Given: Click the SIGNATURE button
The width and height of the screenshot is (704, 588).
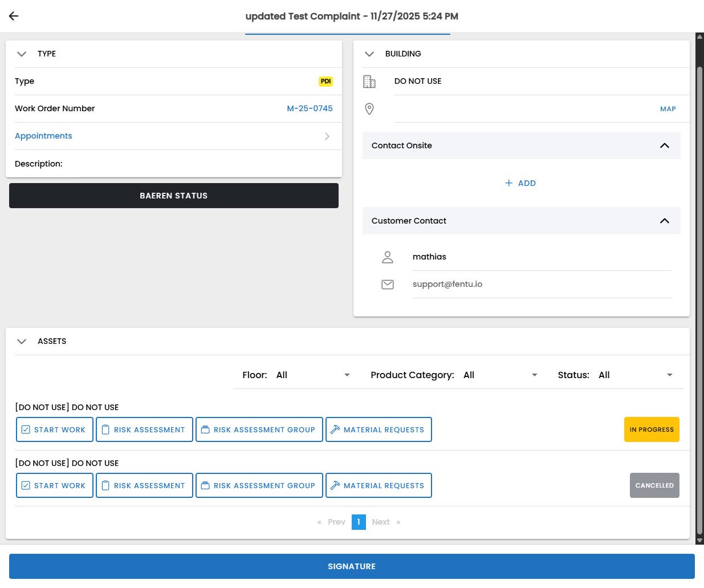Looking at the screenshot, I should pos(352,566).
